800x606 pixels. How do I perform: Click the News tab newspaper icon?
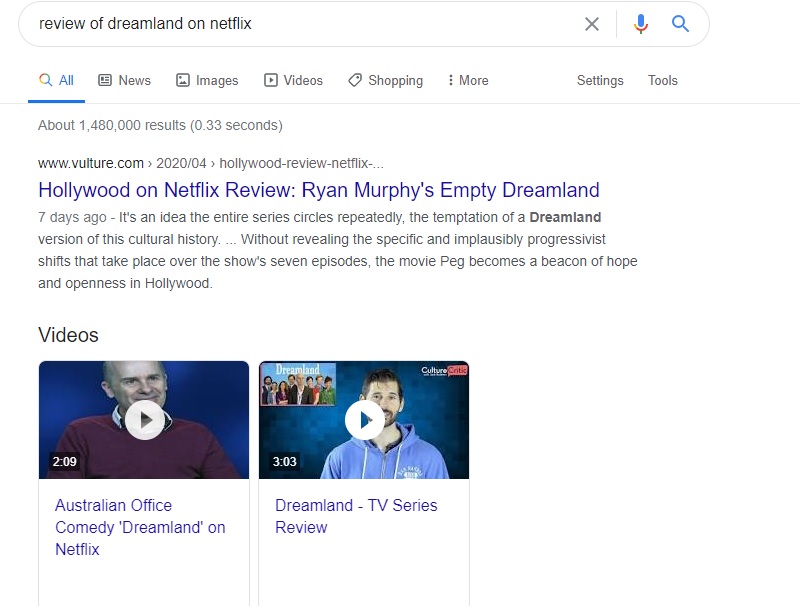pos(105,80)
